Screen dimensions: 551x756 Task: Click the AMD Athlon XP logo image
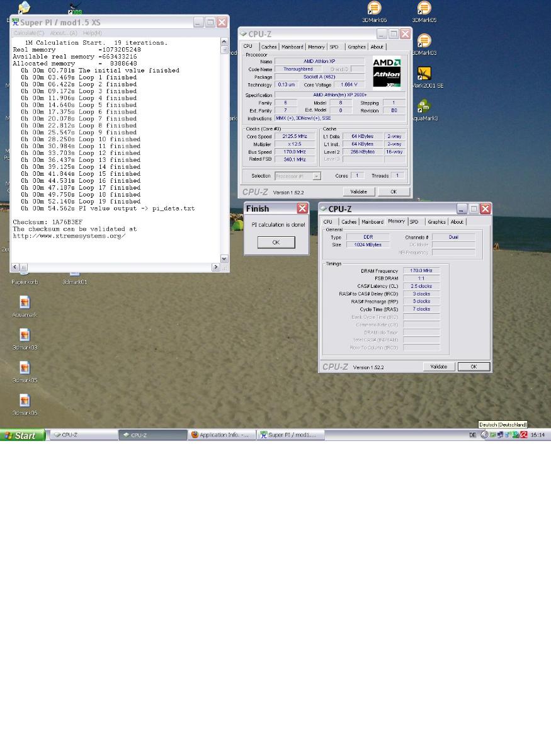(387, 73)
